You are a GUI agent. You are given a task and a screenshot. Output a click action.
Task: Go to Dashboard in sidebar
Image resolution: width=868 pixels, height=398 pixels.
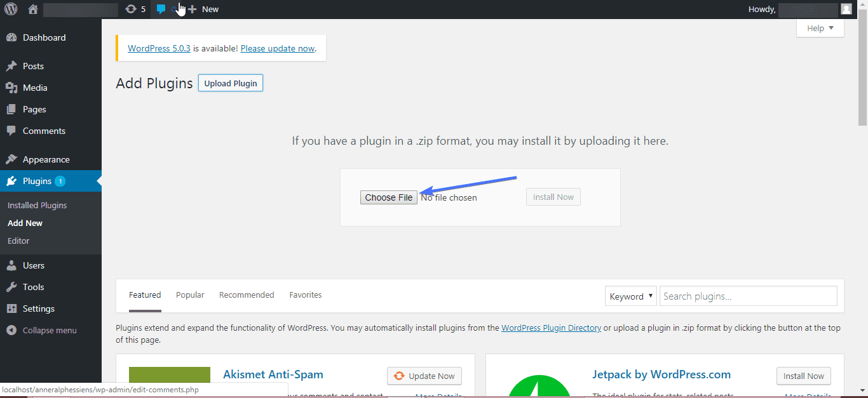click(44, 37)
